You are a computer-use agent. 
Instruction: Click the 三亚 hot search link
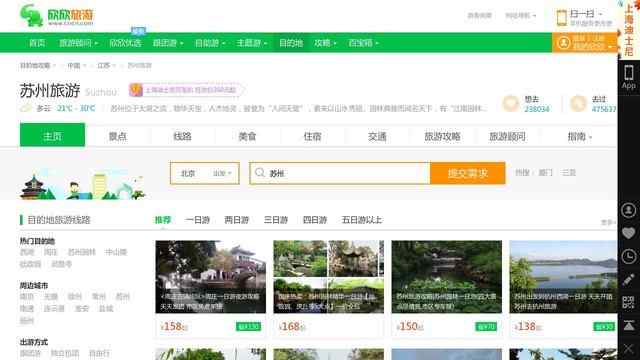click(x=569, y=173)
